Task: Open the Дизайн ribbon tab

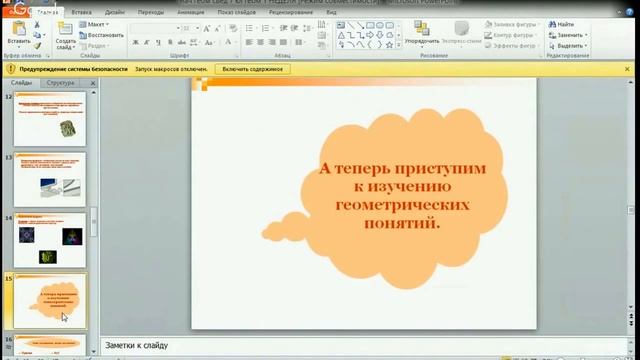Action: point(115,12)
